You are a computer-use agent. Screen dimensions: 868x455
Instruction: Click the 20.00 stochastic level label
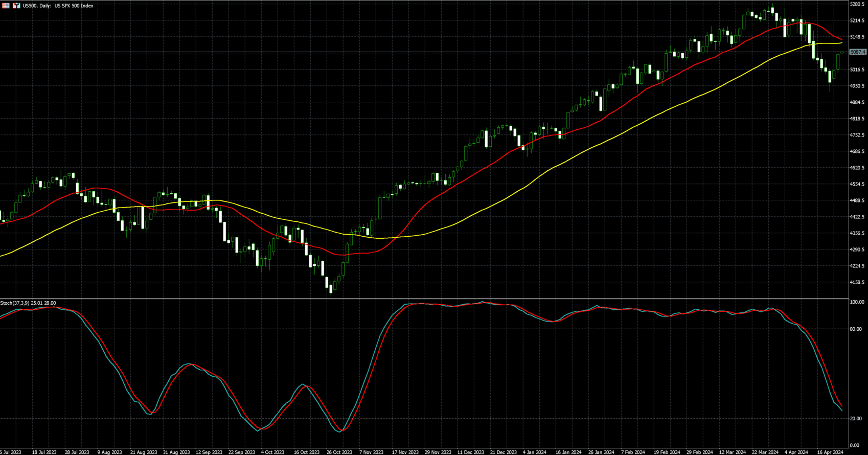[856, 419]
